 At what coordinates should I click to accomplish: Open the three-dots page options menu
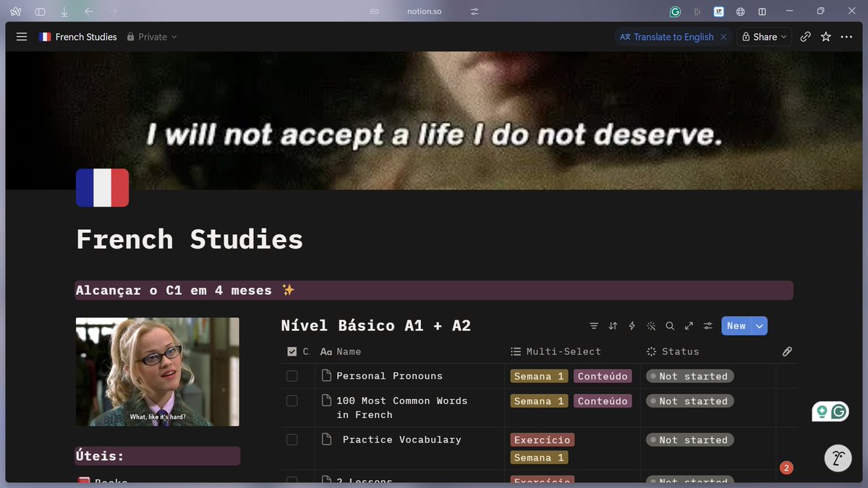847,37
